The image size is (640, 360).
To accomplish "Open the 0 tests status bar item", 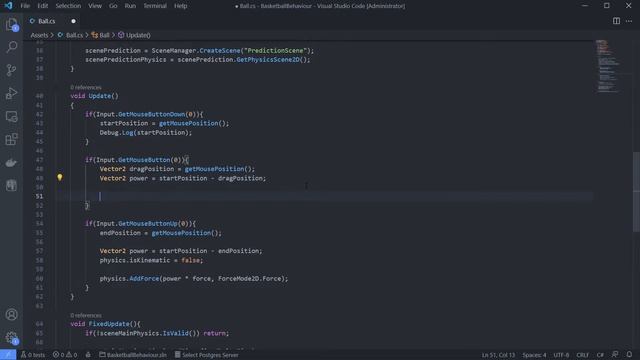I will (33, 355).
